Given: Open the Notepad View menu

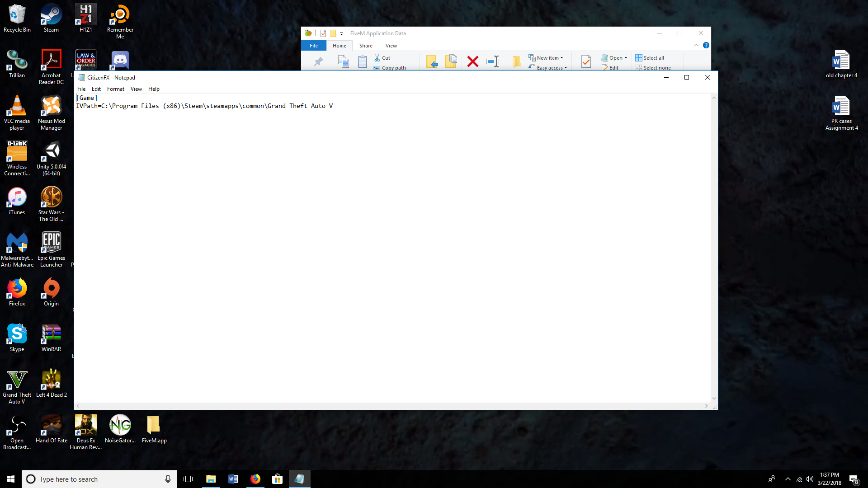Looking at the screenshot, I should (x=136, y=89).
